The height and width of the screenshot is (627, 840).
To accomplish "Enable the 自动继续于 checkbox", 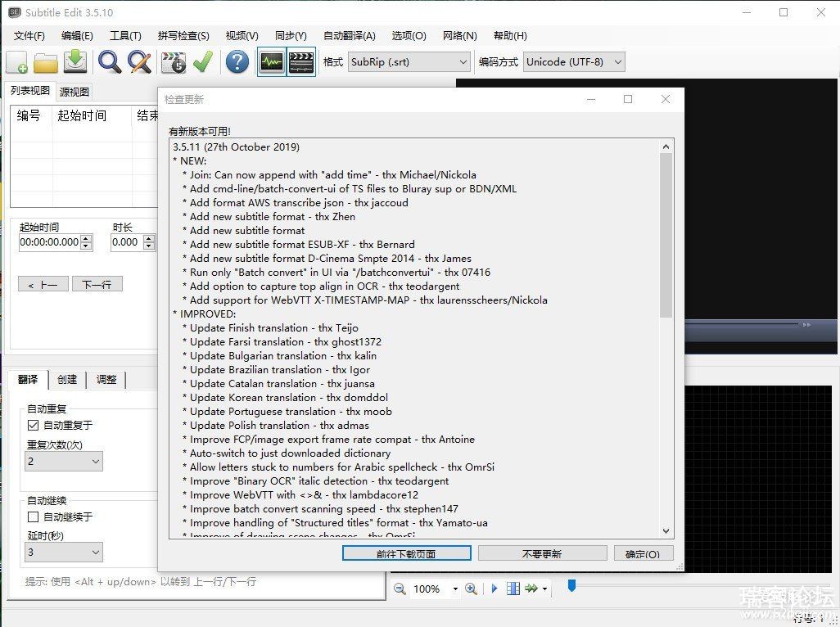I will (34, 516).
